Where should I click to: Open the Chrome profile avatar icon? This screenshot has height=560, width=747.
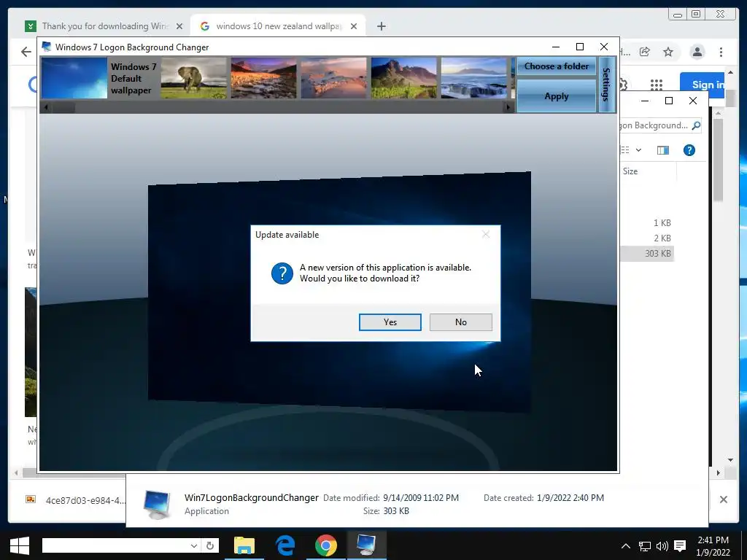(697, 52)
